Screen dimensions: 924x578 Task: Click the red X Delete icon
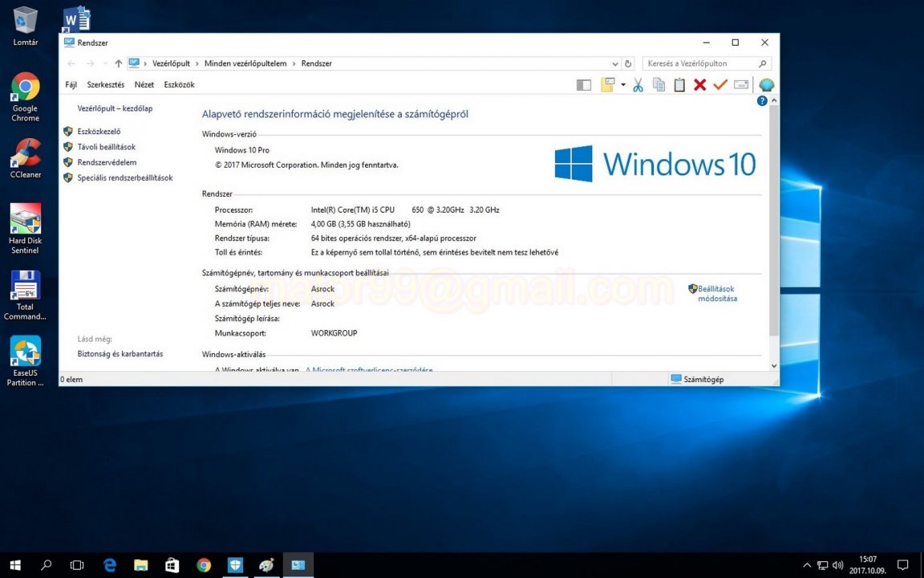tap(699, 85)
